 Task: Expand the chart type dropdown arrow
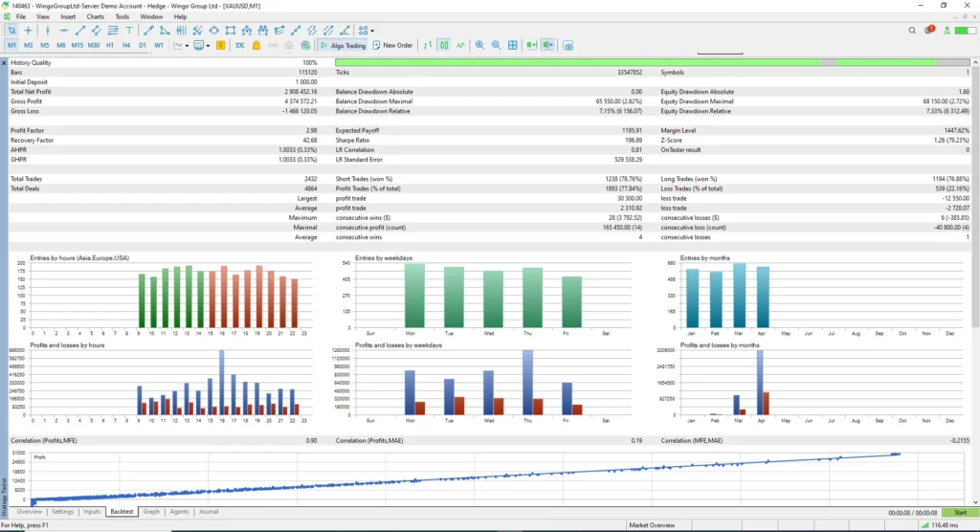click(x=187, y=46)
